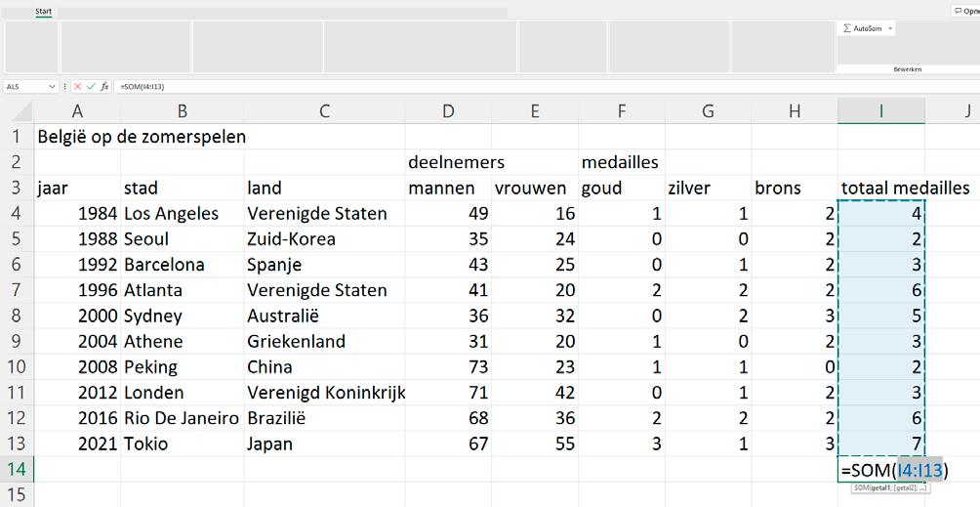Expand the AutoSom dropdown arrow
Image resolution: width=980 pixels, height=507 pixels.
point(890,28)
